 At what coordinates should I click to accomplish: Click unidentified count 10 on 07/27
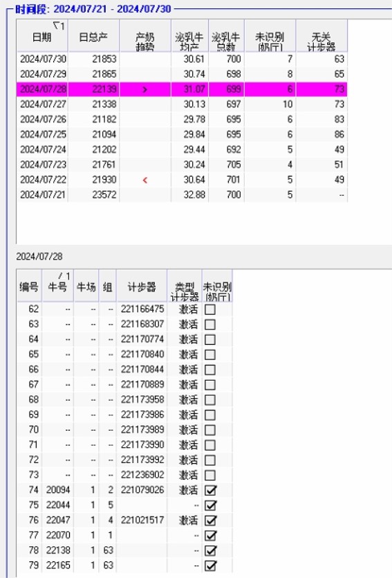[x=288, y=105]
